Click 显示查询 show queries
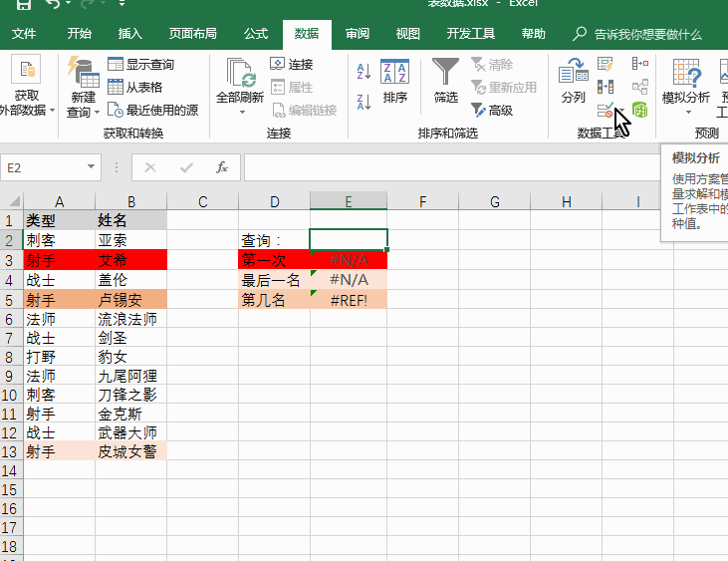 point(140,65)
